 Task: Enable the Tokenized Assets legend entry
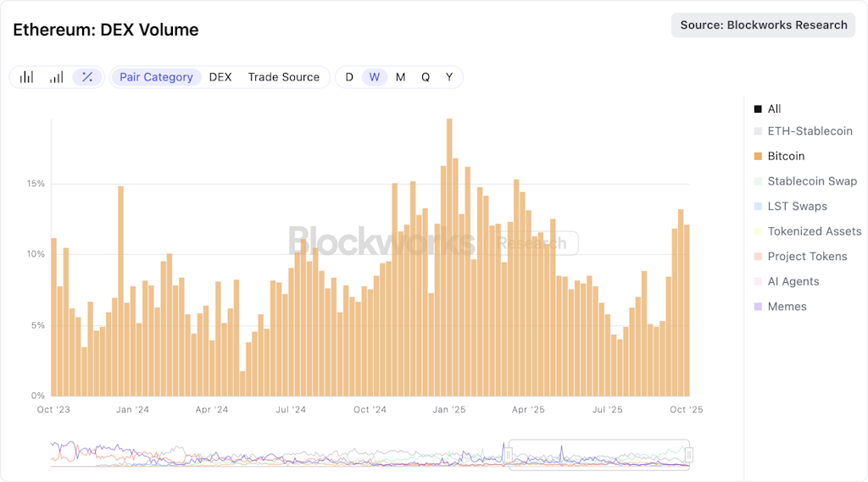pyautogui.click(x=807, y=231)
